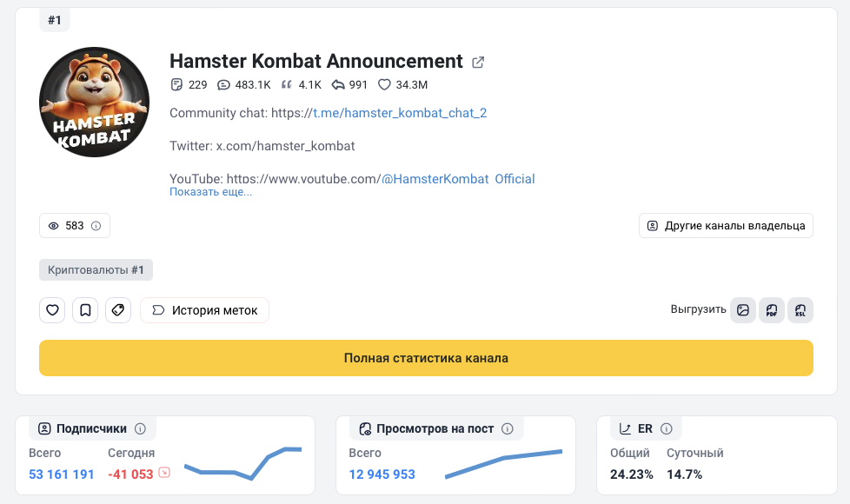This screenshot has height=504, width=850.
Task: Bookmark the Hamster Kombat channel
Action: coord(85,310)
